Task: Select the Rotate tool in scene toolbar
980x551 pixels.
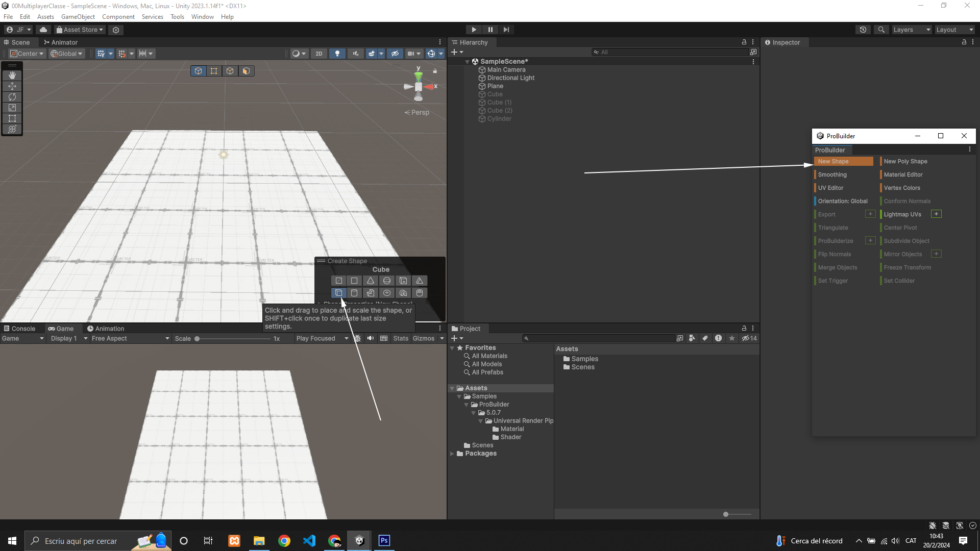Action: click(12, 97)
